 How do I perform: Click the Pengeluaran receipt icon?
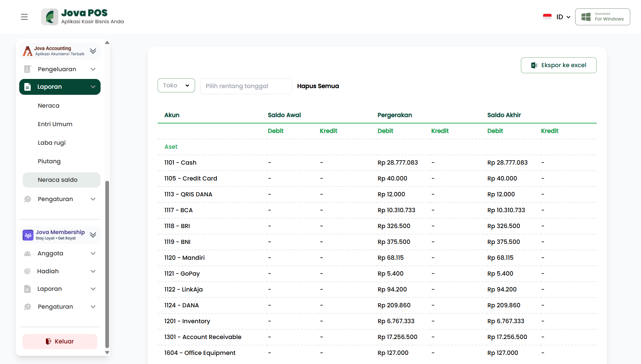[28, 69]
